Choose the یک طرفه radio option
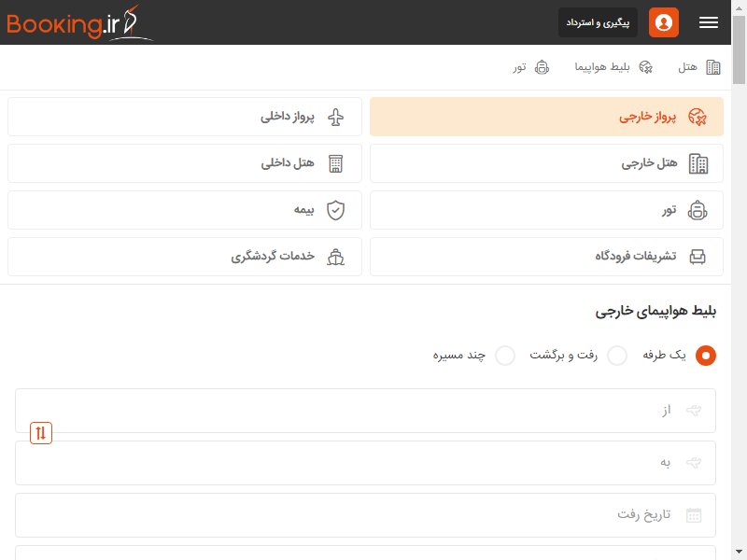The height and width of the screenshot is (560, 747). 706,356
